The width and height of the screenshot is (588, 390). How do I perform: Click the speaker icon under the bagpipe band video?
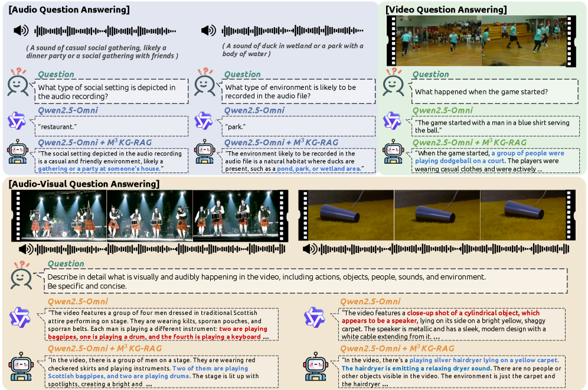(26, 249)
